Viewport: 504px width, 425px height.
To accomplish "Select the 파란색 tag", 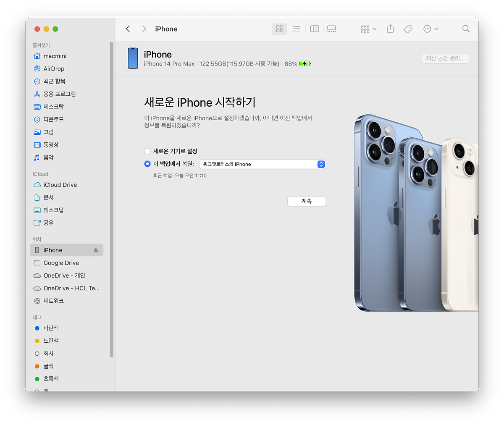I will 67,328.
